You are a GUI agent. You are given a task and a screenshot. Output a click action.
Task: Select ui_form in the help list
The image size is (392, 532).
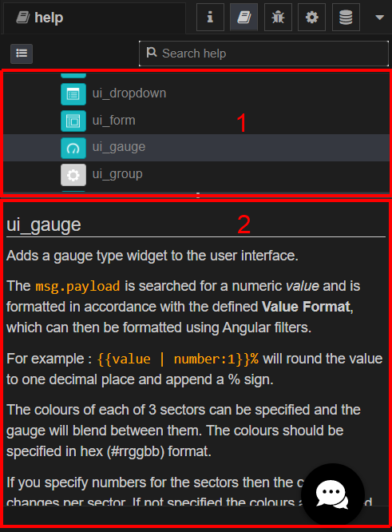(196, 121)
